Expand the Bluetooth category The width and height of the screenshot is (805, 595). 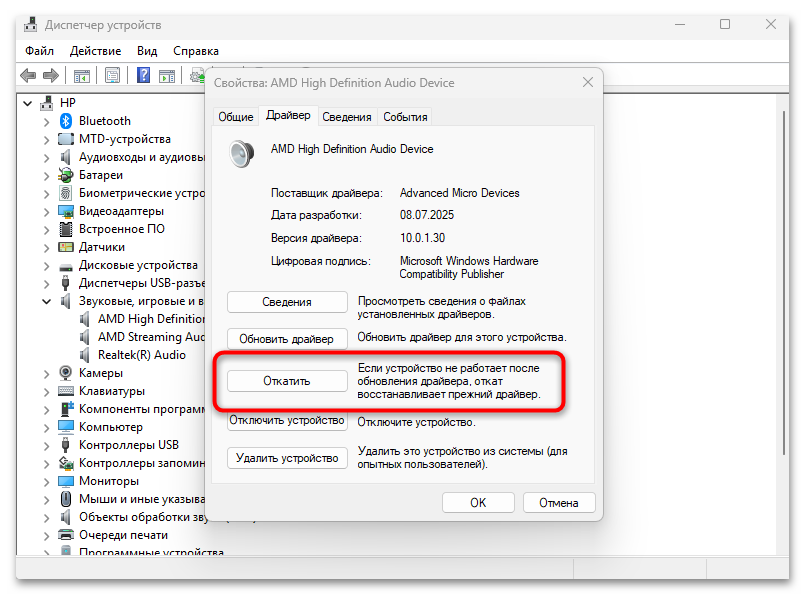click(47, 122)
